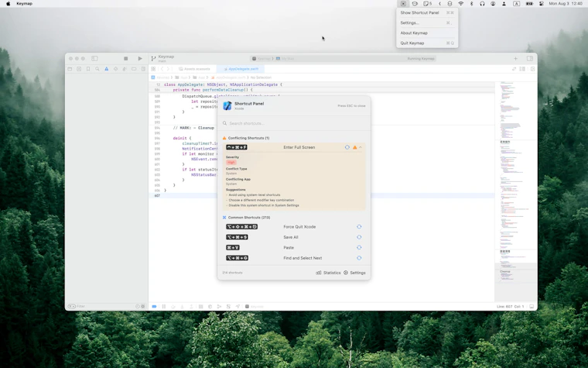This screenshot has height=368, width=588.
Task: Open Control Center from menu bar
Action: point(542,3)
